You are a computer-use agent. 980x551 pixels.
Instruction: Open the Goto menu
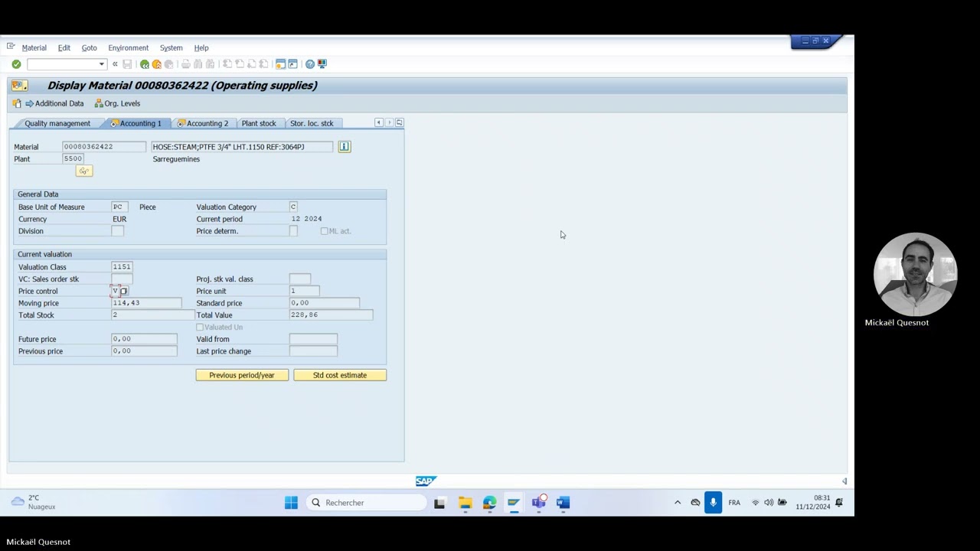[x=90, y=47]
